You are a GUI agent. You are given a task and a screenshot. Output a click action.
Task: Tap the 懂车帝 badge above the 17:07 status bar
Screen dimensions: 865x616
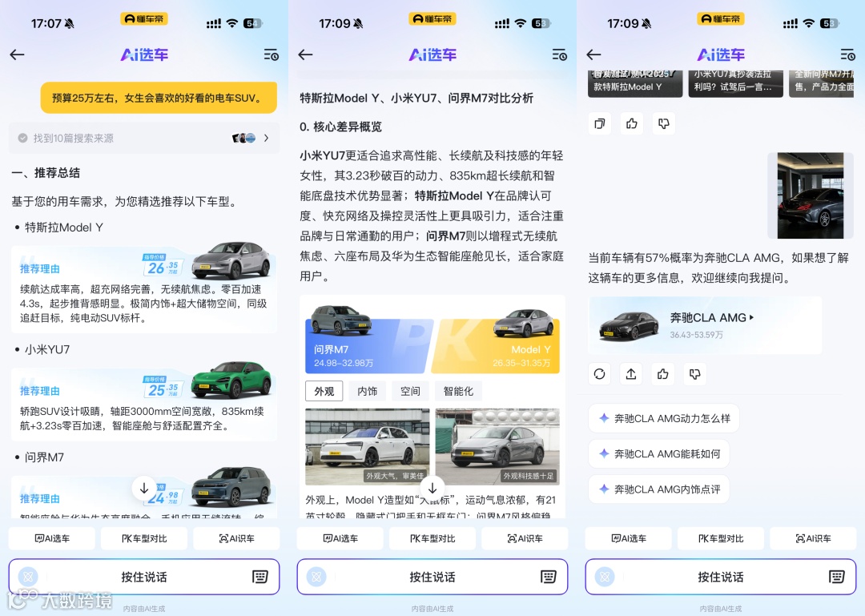pos(144,18)
